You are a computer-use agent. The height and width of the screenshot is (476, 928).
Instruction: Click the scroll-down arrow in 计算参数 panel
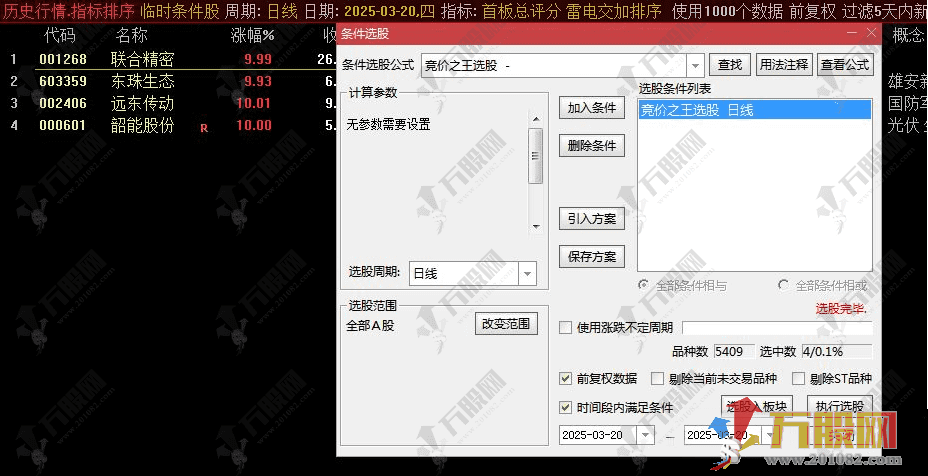pos(536,225)
